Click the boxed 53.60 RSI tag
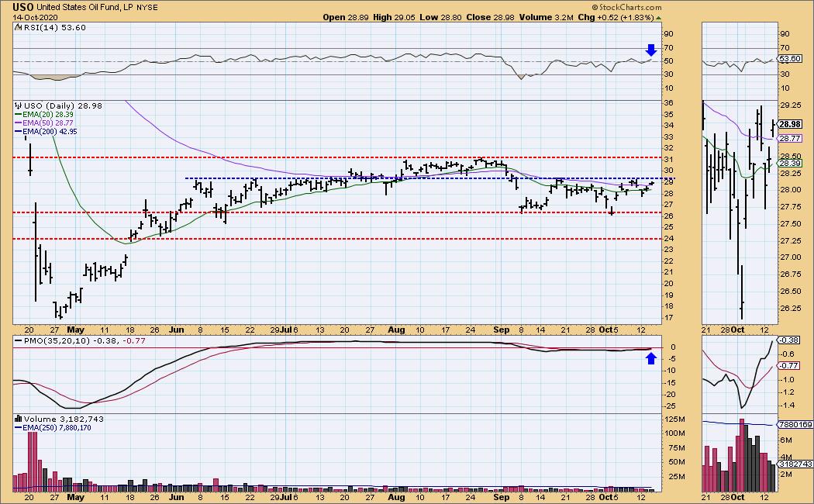This screenshot has height=504, width=814. pyautogui.click(x=790, y=59)
